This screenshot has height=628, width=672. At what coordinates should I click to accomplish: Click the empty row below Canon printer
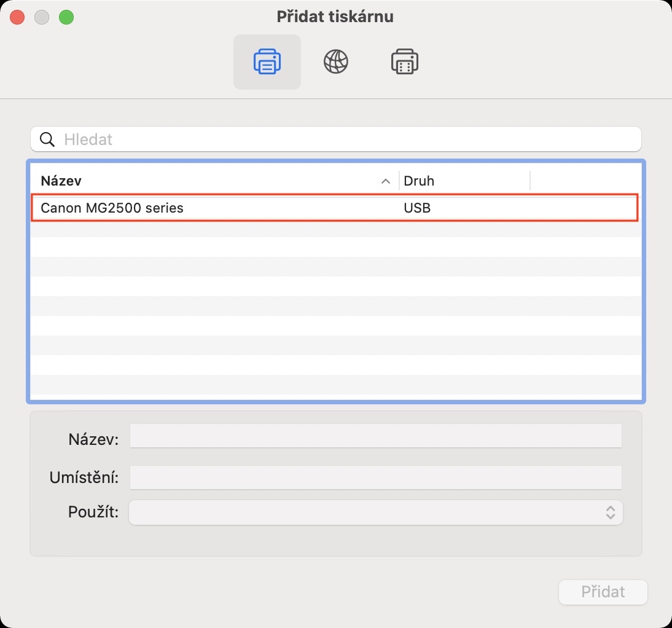point(335,227)
